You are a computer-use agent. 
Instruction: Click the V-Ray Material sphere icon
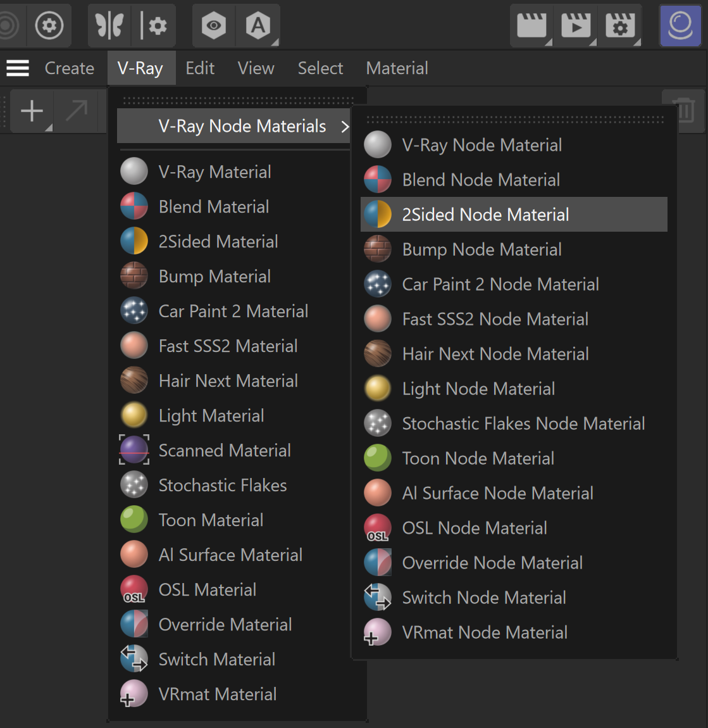(x=134, y=172)
